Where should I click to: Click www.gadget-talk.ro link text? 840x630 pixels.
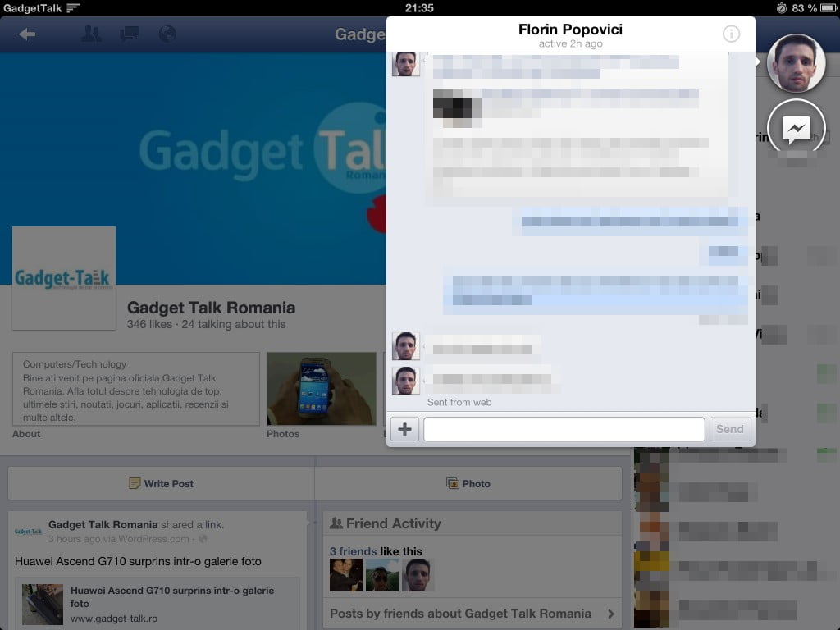pos(114,619)
